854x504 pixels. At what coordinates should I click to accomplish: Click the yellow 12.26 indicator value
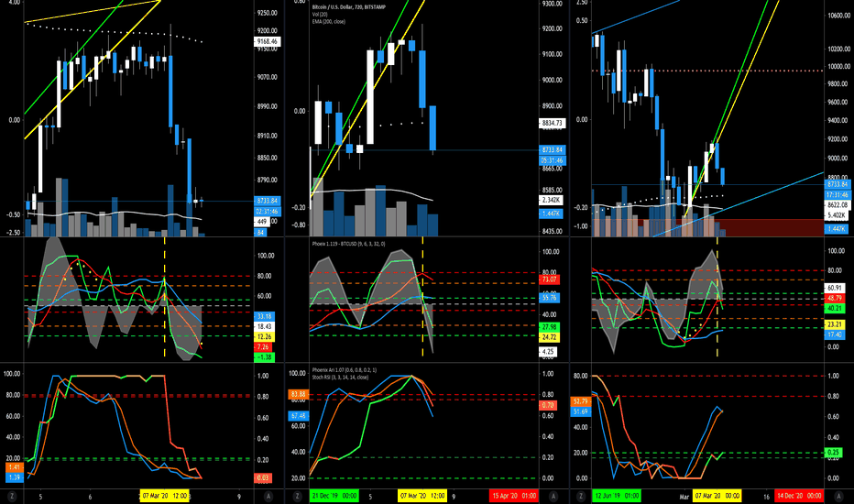pyautogui.click(x=264, y=336)
